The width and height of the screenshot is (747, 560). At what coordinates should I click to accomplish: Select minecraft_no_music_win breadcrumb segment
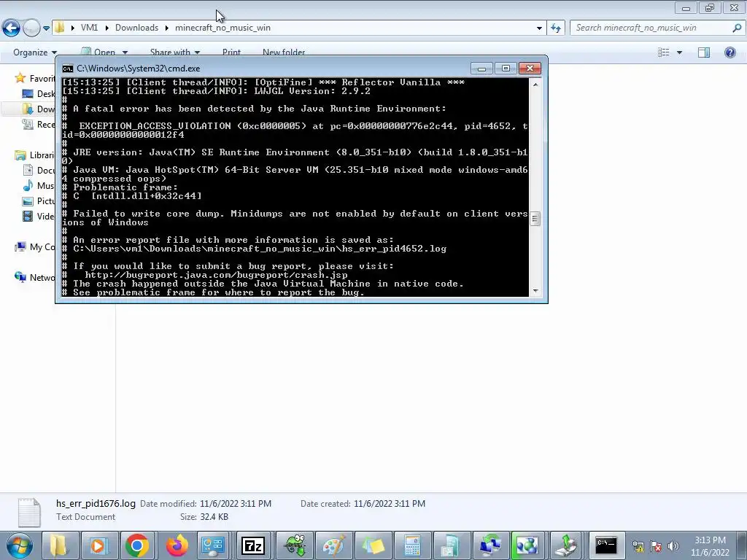[222, 28]
